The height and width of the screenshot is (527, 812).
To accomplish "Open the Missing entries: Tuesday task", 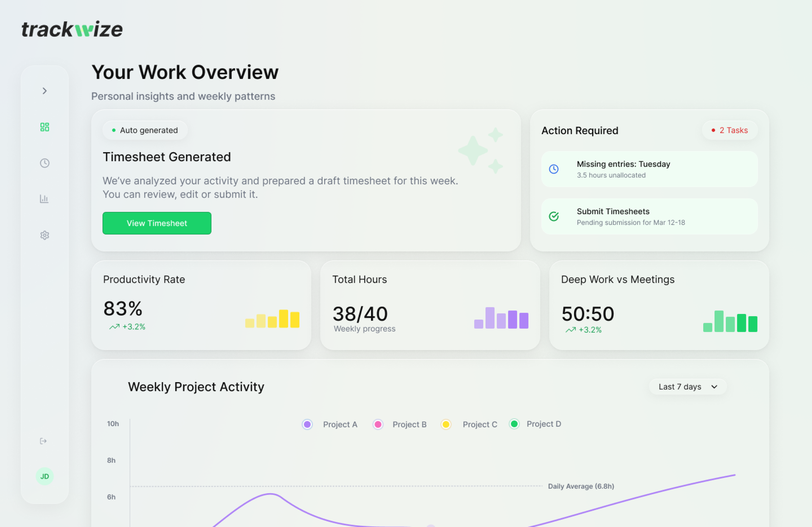I will [x=649, y=169].
